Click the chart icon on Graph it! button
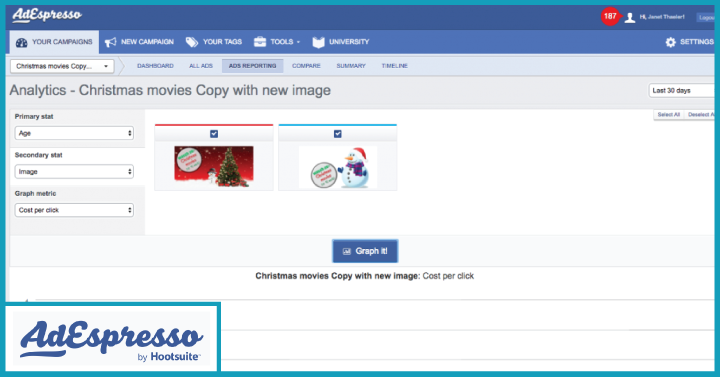This screenshot has height=377, width=720. (347, 251)
